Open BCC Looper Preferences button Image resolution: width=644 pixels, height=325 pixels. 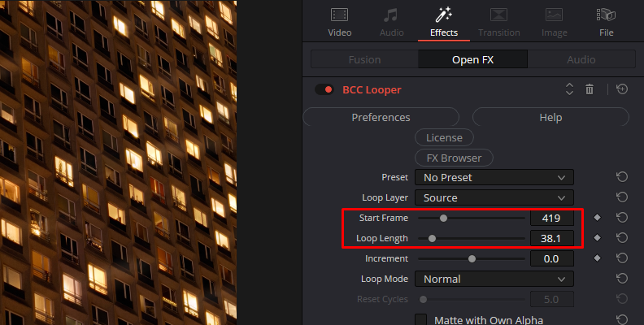(x=381, y=117)
